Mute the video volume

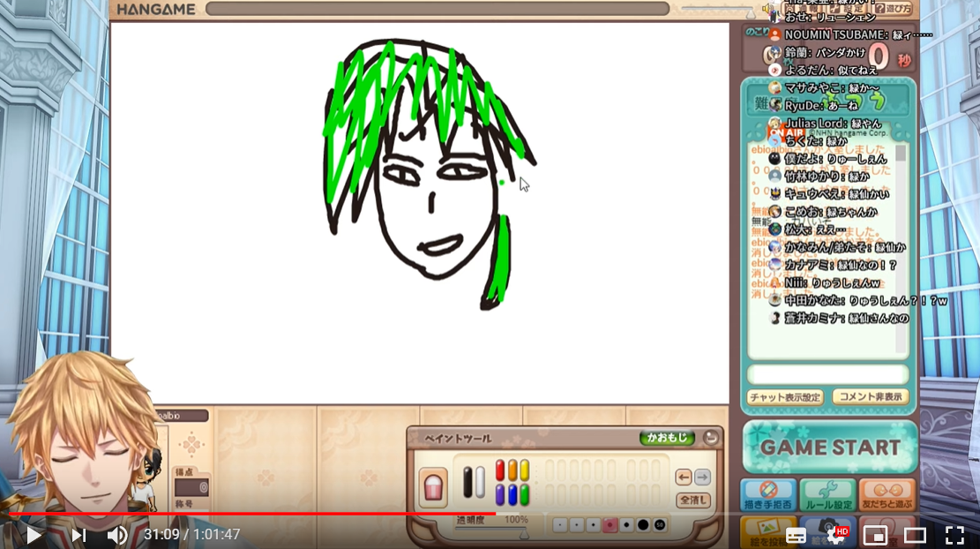pyautogui.click(x=116, y=535)
